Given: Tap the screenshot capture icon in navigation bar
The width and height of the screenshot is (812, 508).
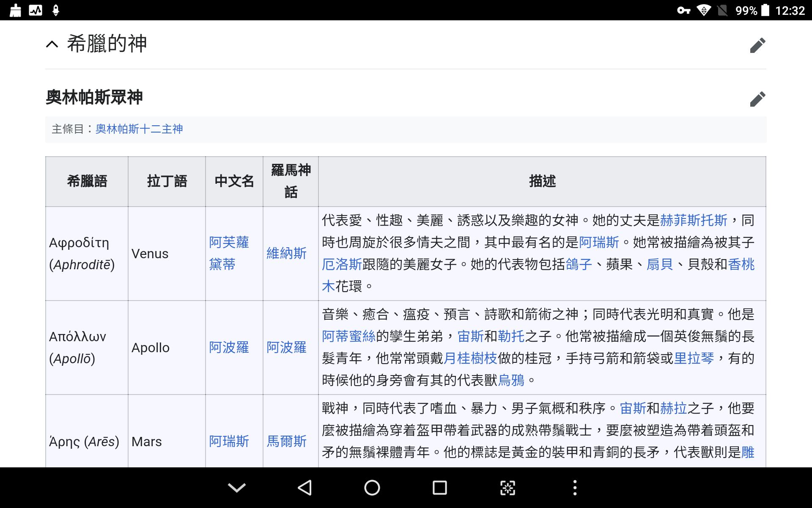Looking at the screenshot, I should pos(507,488).
